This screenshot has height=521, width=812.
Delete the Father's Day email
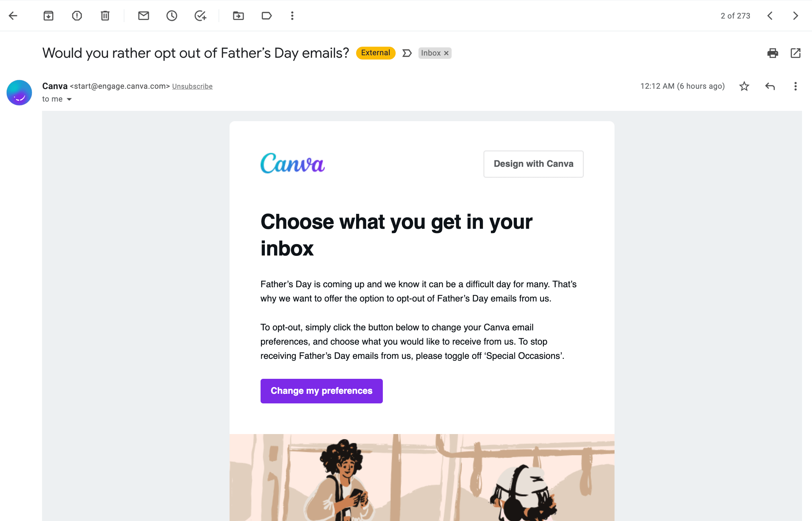(105, 16)
